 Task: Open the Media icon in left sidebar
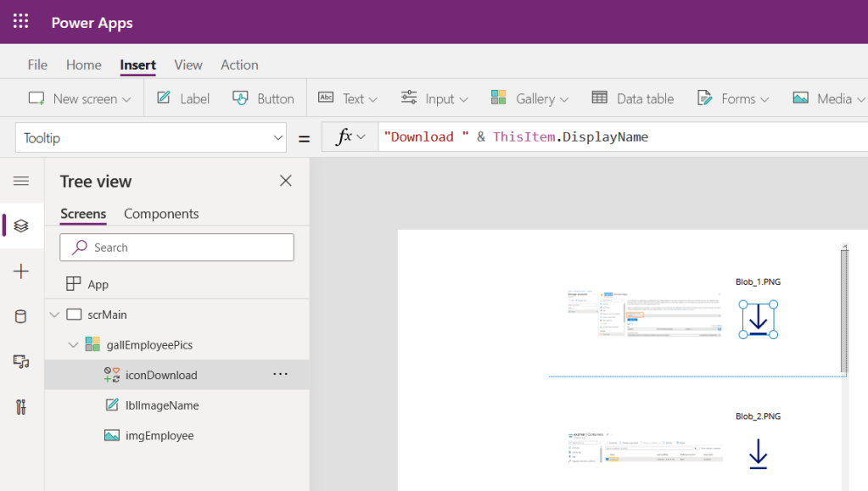[21, 361]
